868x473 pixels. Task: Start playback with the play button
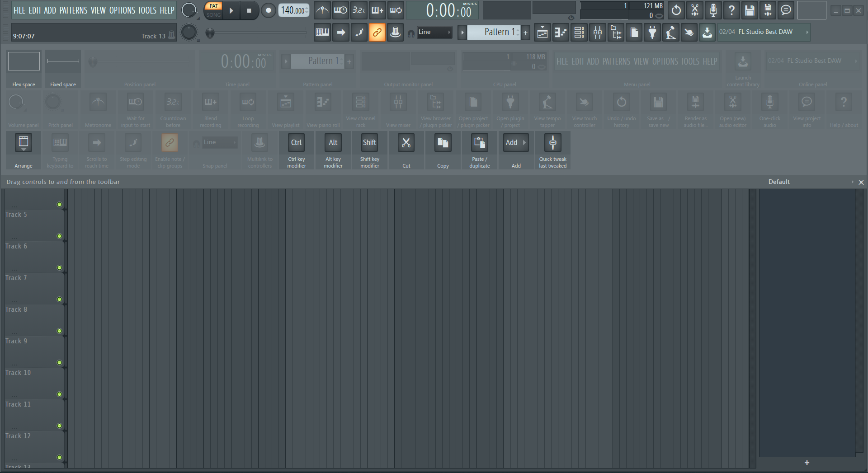231,10
